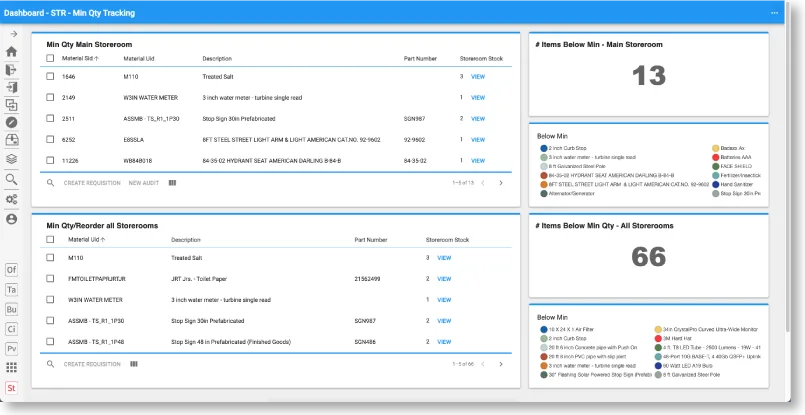The width and height of the screenshot is (805, 415).
Task: Select all rows in Min Qty Main Storeroom
Action: pyautogui.click(x=50, y=59)
